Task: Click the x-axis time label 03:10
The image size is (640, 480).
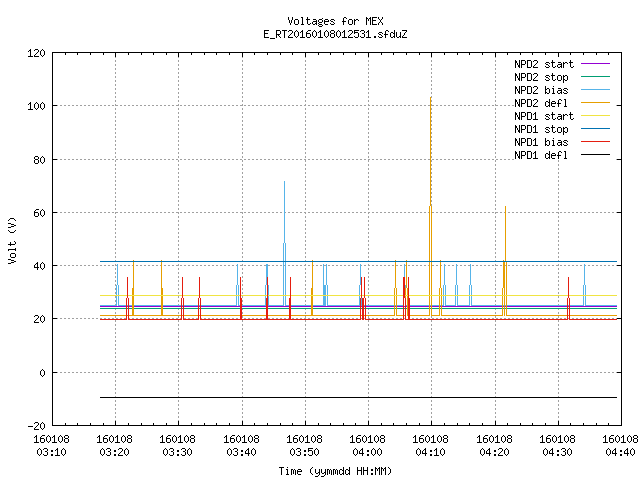Action: click(51, 453)
